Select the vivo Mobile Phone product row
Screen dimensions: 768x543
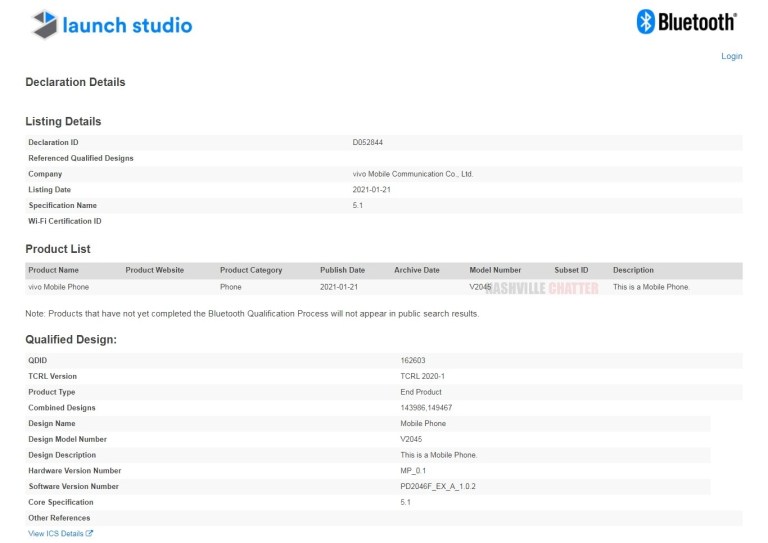point(58,287)
